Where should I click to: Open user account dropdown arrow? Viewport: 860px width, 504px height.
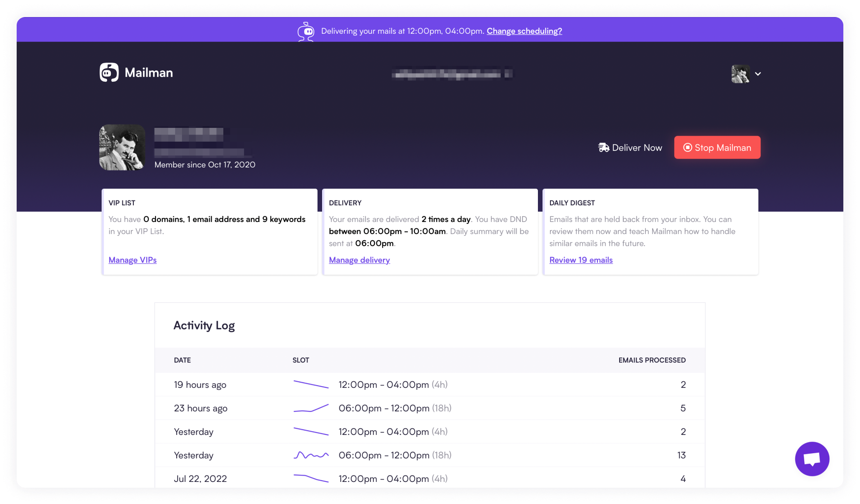pos(758,73)
